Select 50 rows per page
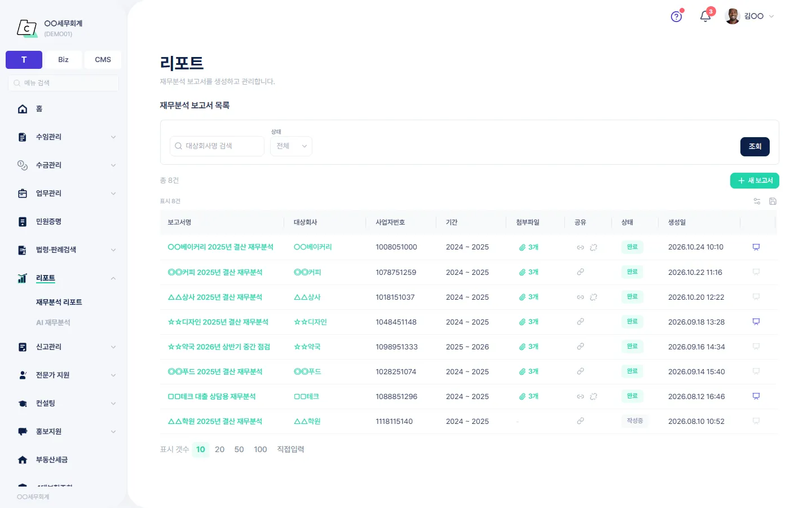 [239, 449]
